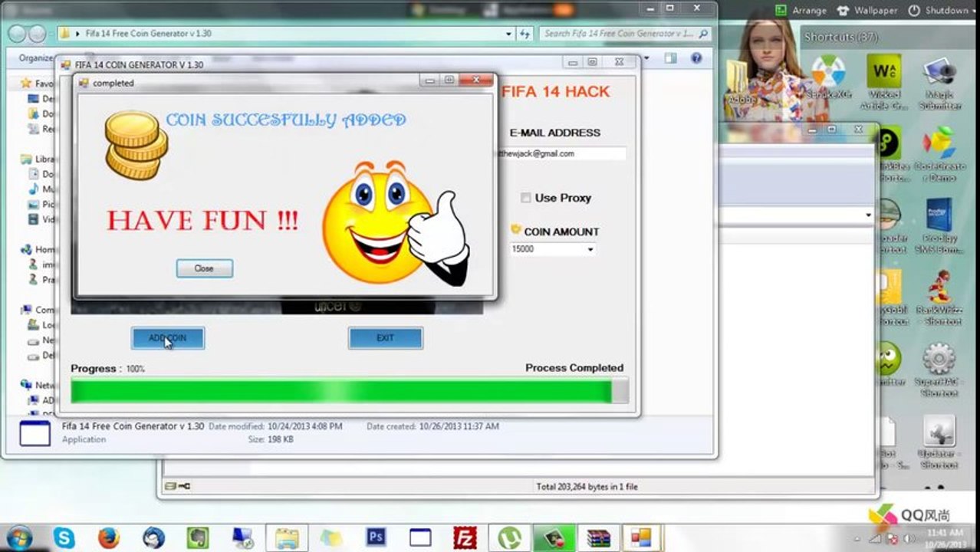Open the address bar history dropdown arrow

point(508,34)
